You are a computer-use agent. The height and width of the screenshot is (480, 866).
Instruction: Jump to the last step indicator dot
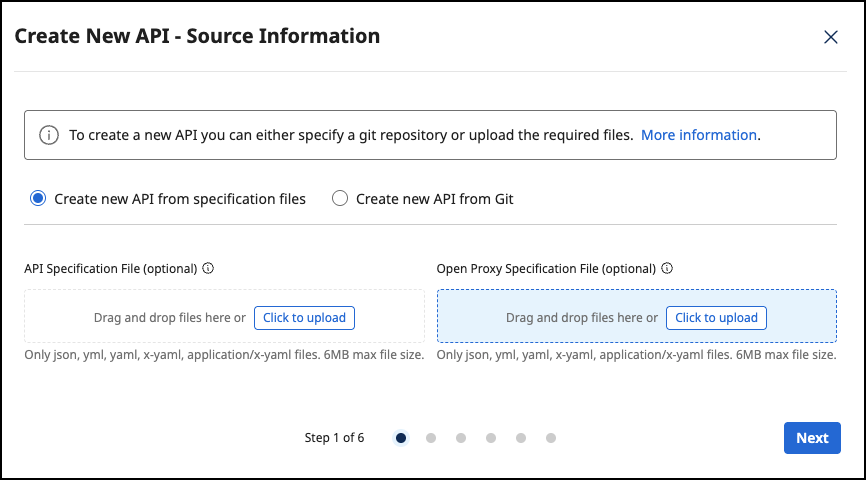551,438
